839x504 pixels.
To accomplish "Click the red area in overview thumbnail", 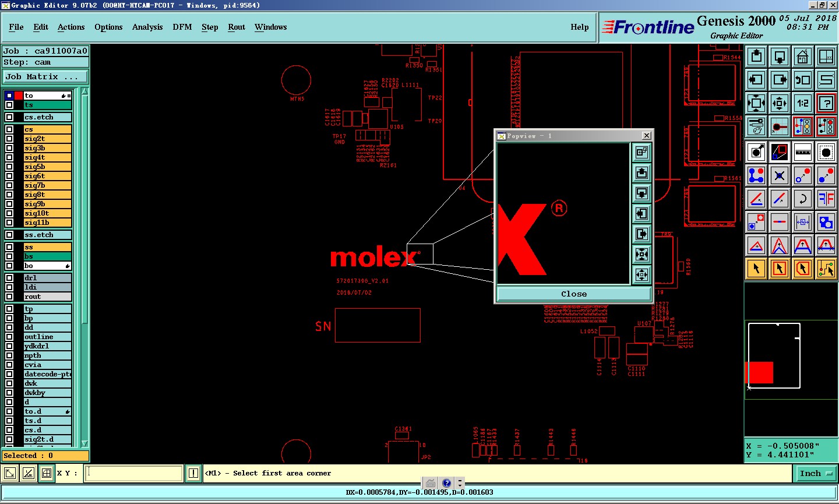I will point(760,372).
